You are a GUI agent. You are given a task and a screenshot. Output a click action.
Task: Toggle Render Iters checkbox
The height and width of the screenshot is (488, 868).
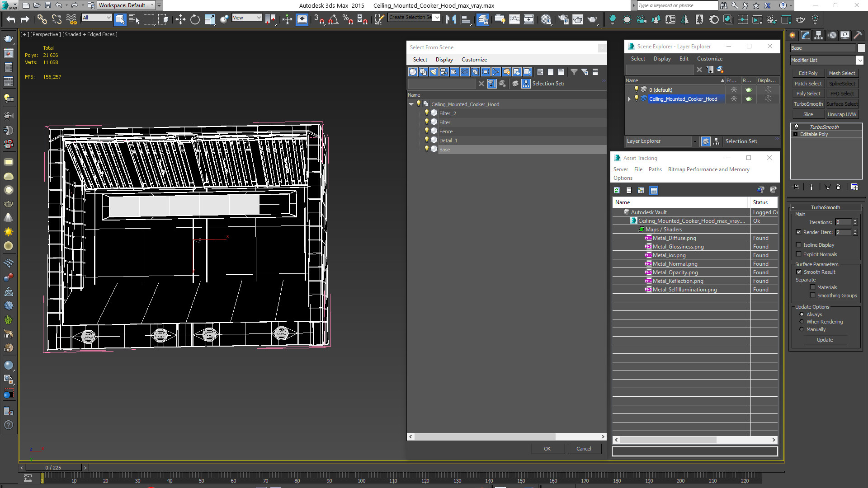point(798,232)
